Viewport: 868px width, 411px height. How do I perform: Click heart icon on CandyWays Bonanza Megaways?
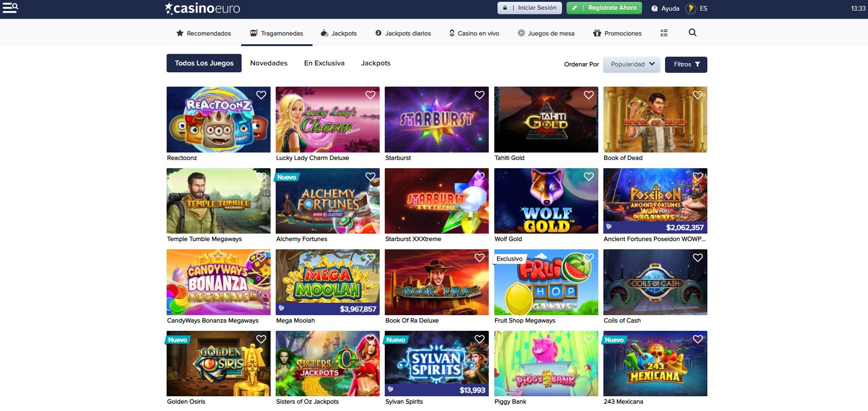pyautogui.click(x=261, y=258)
